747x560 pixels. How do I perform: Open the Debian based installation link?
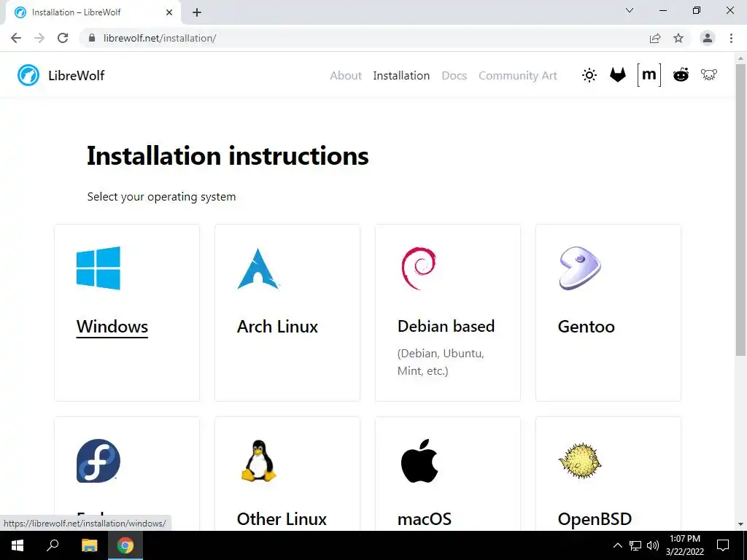[446, 326]
